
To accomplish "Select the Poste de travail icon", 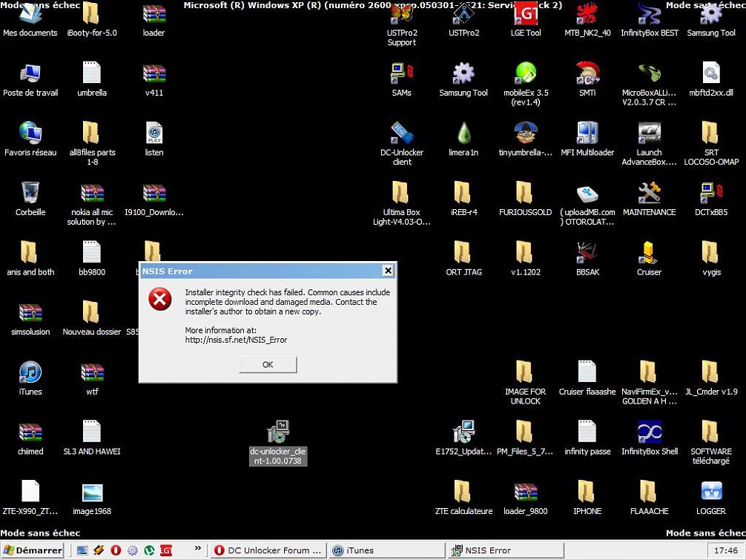I will pos(30,73).
